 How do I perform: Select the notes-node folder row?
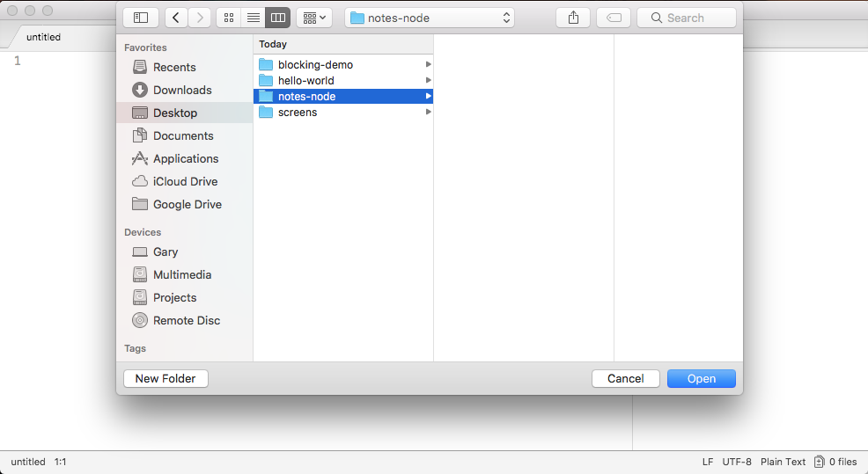click(x=343, y=96)
